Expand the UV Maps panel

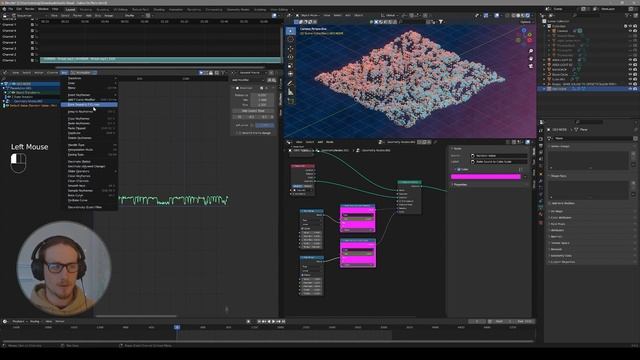[x=557, y=211]
